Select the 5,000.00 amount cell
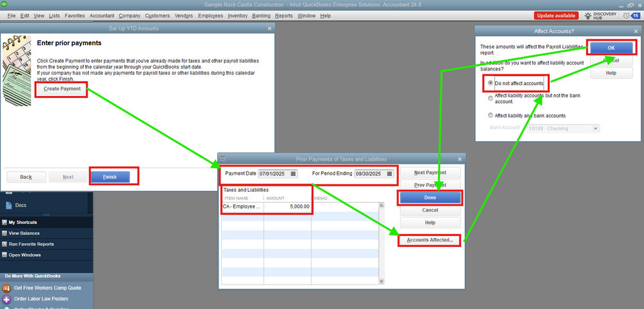644x309 pixels. click(288, 206)
